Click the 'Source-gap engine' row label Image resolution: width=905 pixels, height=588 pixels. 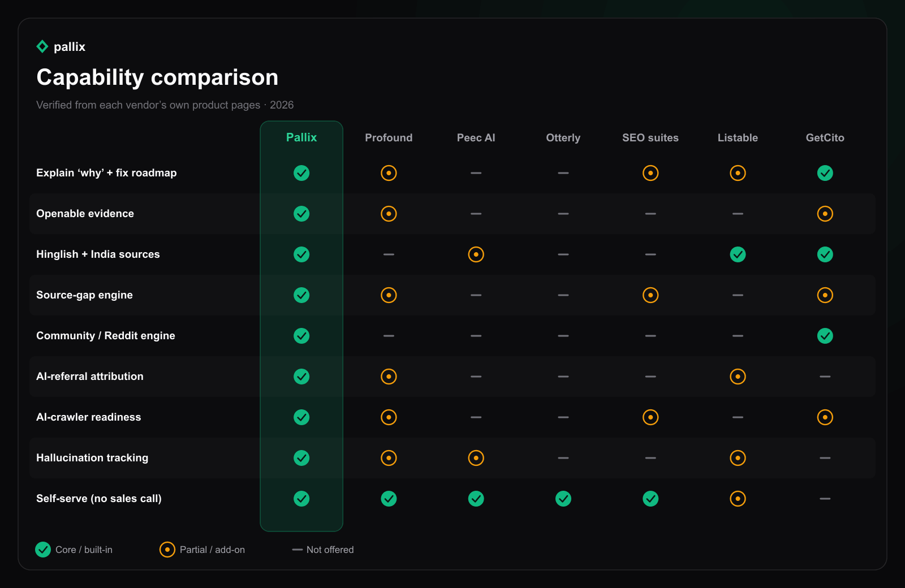85,295
